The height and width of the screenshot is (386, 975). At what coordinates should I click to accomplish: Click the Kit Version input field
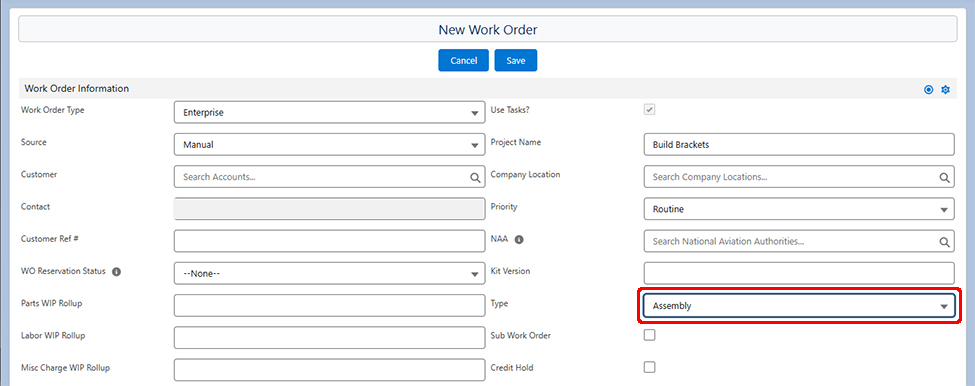(x=799, y=273)
